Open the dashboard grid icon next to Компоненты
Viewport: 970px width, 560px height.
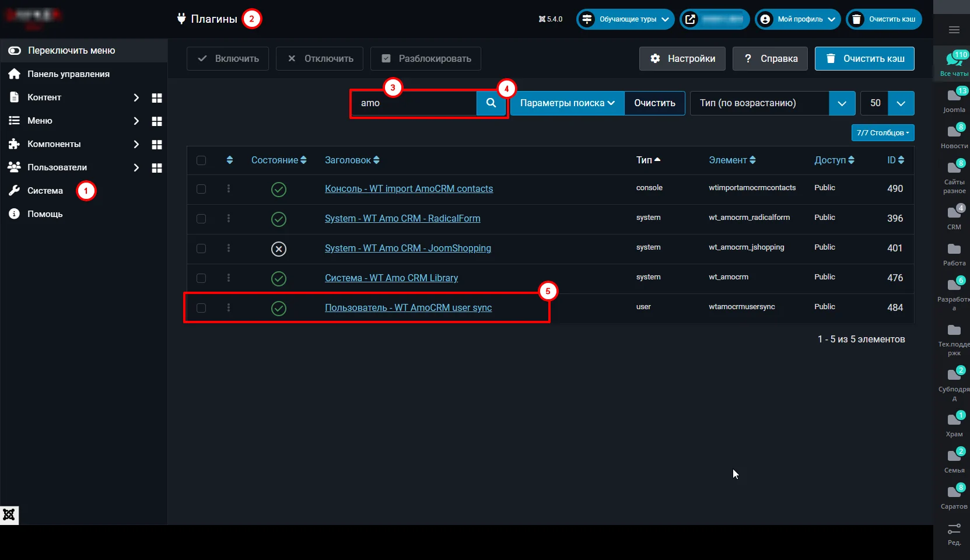point(157,144)
